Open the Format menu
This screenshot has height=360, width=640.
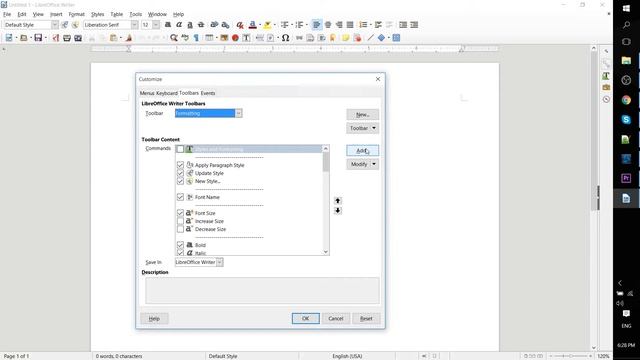(x=76, y=14)
